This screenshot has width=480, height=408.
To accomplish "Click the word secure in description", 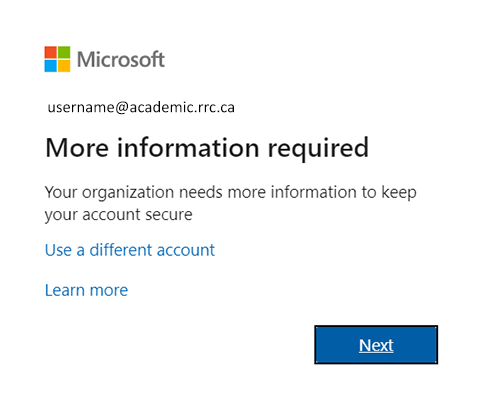I will 169,215.
